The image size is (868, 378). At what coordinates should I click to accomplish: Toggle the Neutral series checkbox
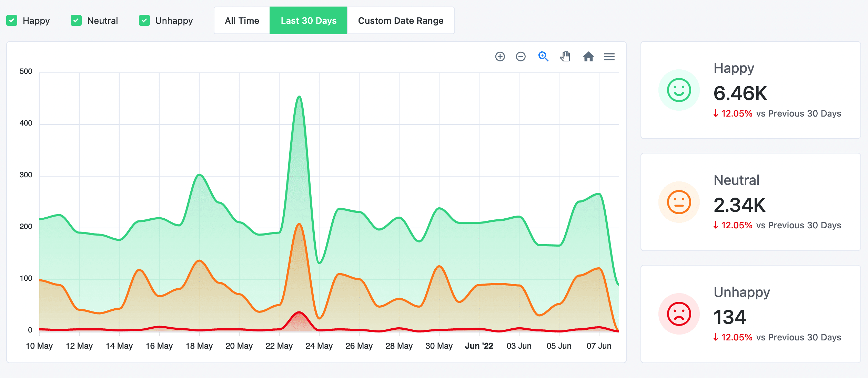click(x=76, y=21)
